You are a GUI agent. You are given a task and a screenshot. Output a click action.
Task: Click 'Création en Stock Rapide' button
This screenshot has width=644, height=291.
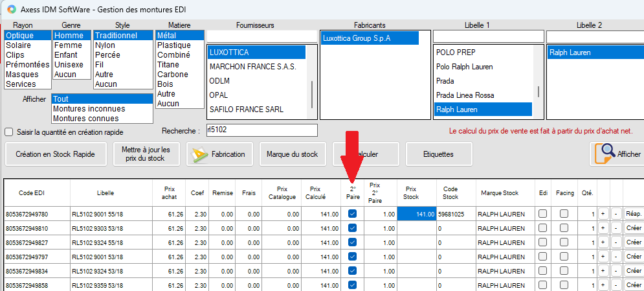pyautogui.click(x=56, y=154)
